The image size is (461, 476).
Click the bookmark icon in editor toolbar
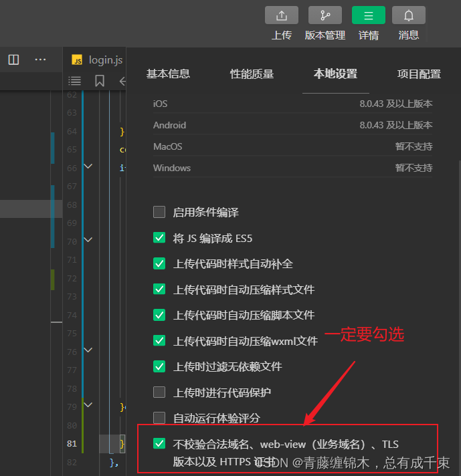[100, 81]
